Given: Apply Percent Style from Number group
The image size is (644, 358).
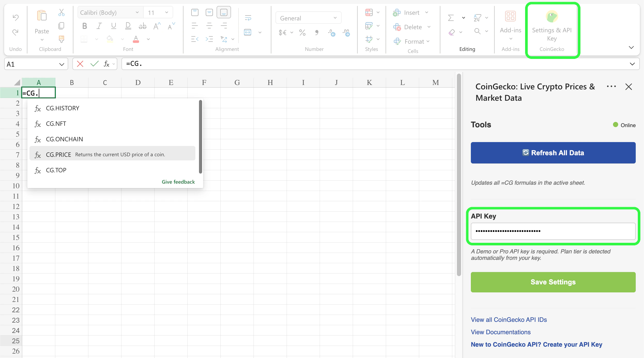Looking at the screenshot, I should [x=302, y=33].
